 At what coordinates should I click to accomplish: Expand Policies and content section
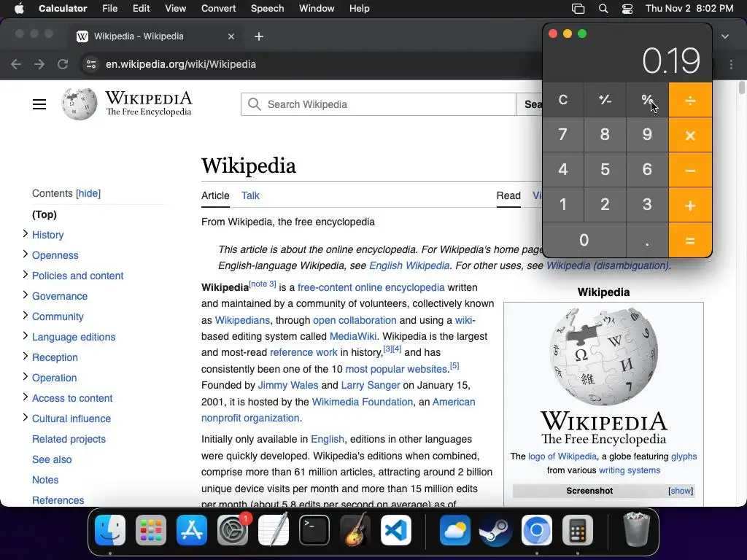[26, 274]
